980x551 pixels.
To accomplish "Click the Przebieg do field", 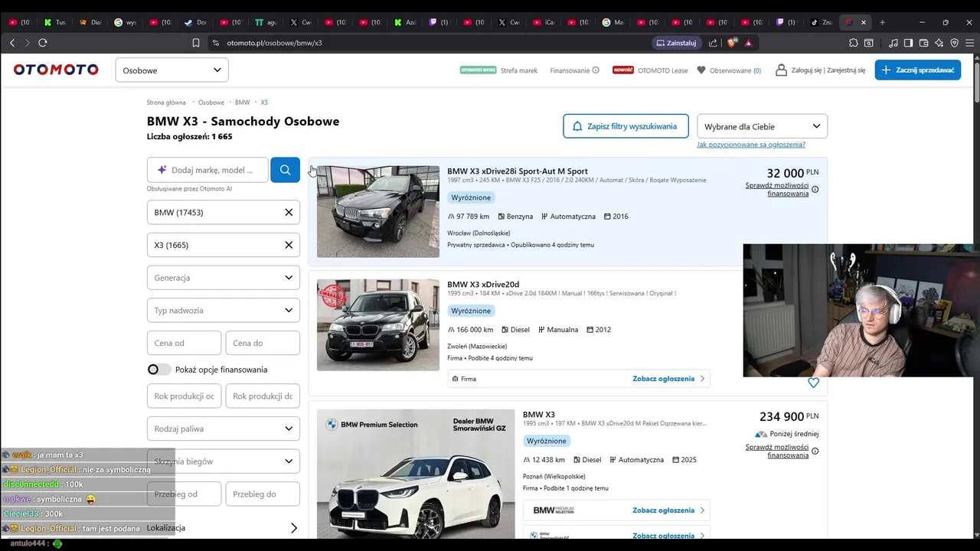I will 263,494.
